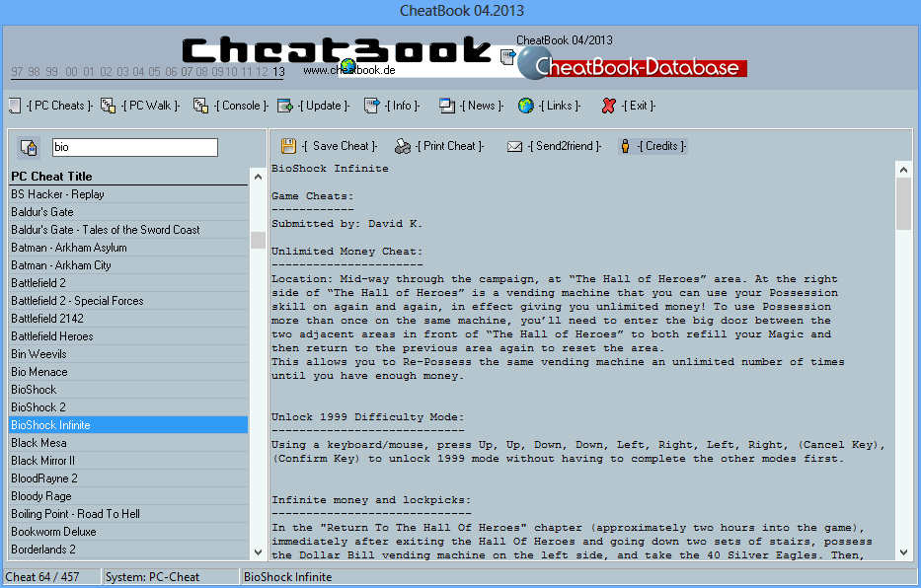Screen dimensions: 921x588
Task: Open the -[ PC Walk ]- section
Action: pos(150,106)
